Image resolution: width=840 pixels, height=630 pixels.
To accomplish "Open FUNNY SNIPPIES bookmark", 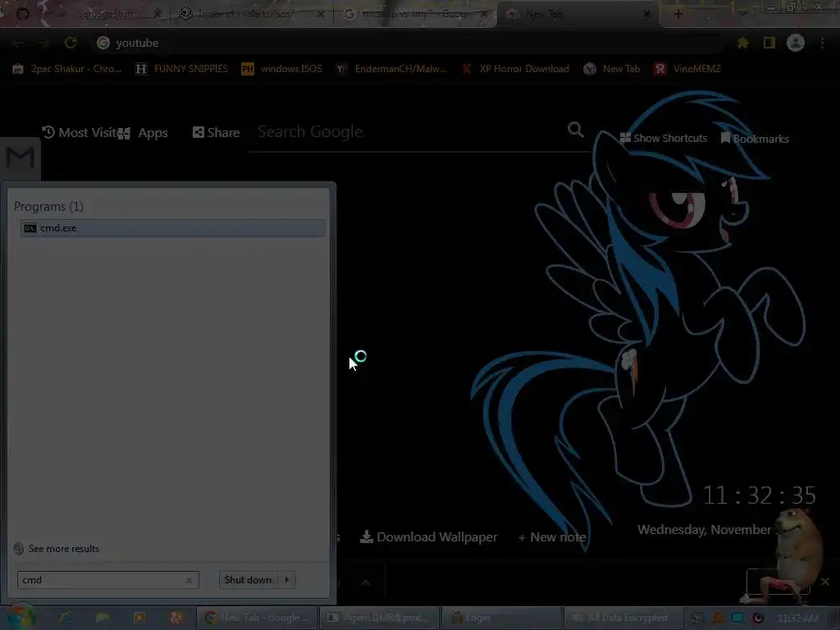I will click(181, 69).
